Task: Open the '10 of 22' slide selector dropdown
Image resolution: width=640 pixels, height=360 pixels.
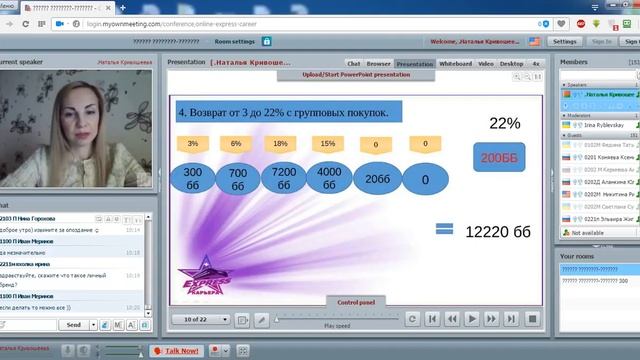Action: (202, 319)
